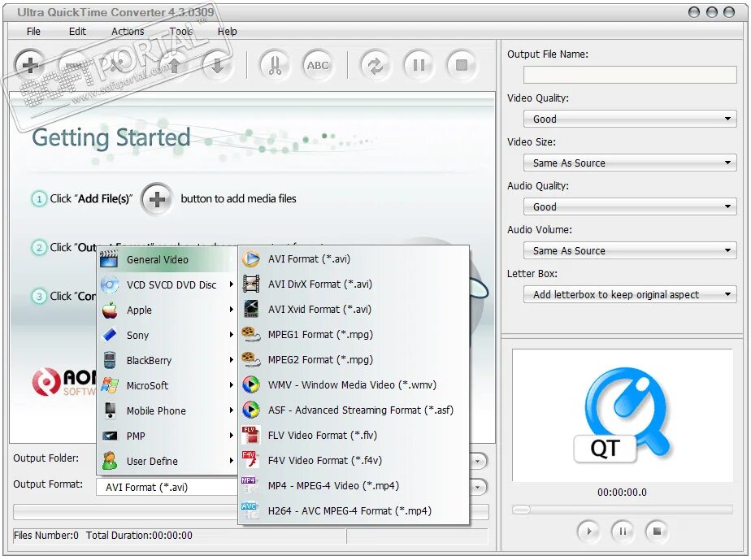Expand the Mobile Phone submenu
751x560 pixels.
tap(167, 410)
